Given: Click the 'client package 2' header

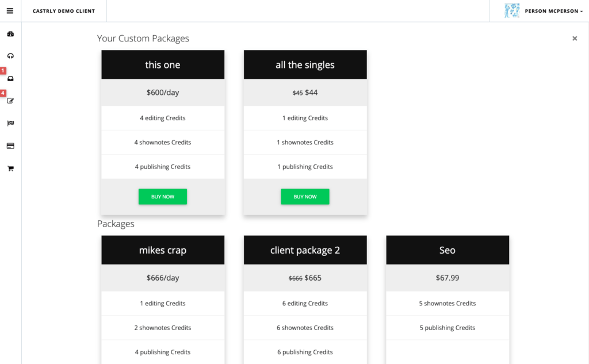Looking at the screenshot, I should pyautogui.click(x=305, y=250).
